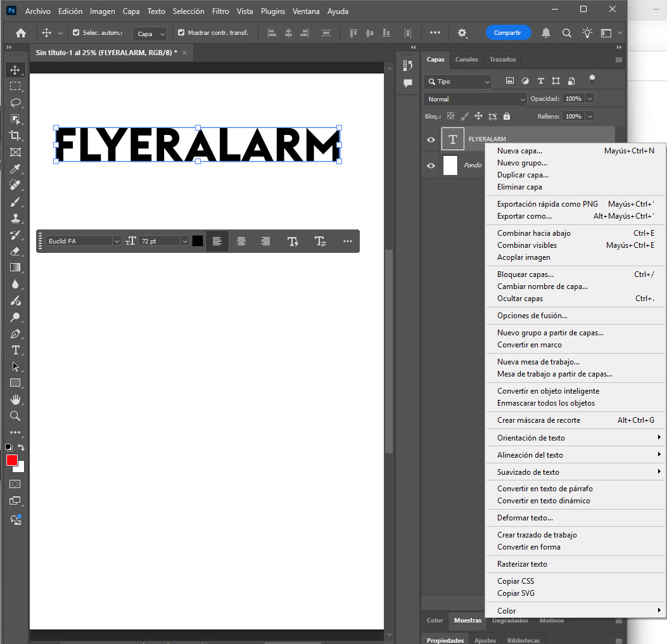Open the Opacidad 100% dropdown arrow
The width and height of the screenshot is (667, 644).
(590, 99)
